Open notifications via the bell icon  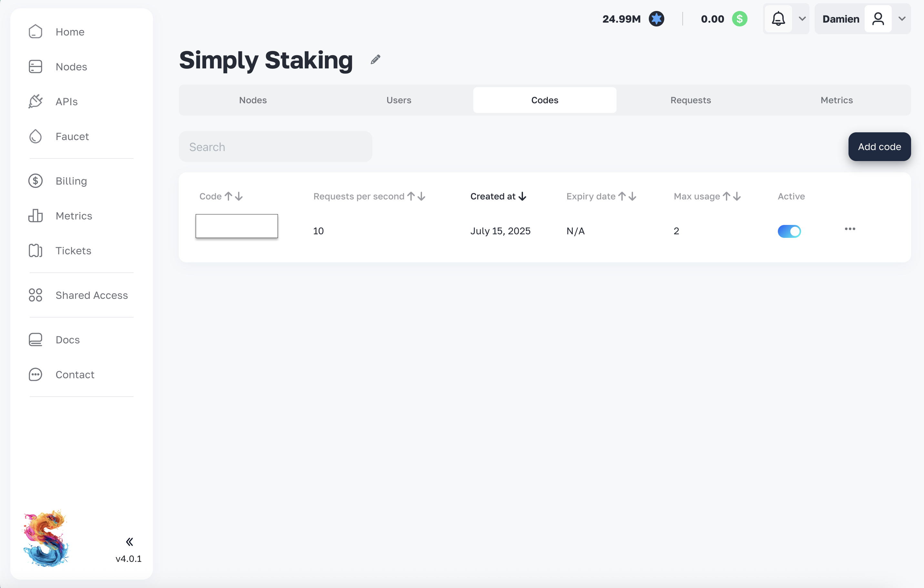pyautogui.click(x=778, y=19)
